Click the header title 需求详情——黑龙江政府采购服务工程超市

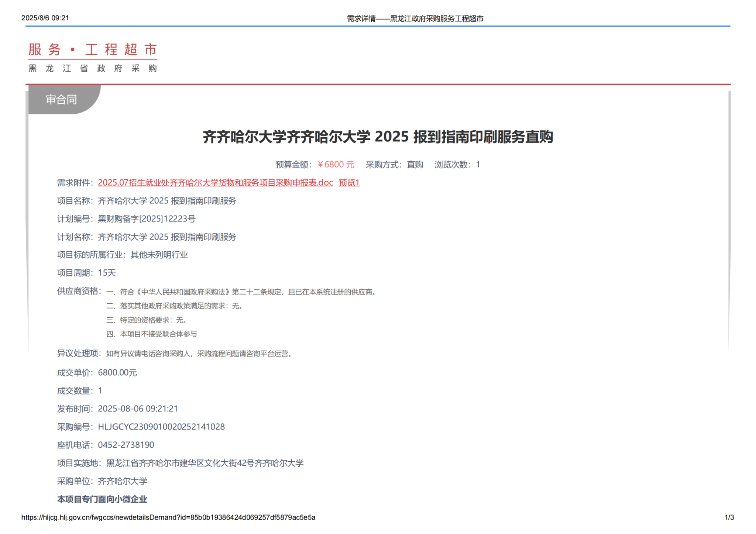click(x=415, y=18)
